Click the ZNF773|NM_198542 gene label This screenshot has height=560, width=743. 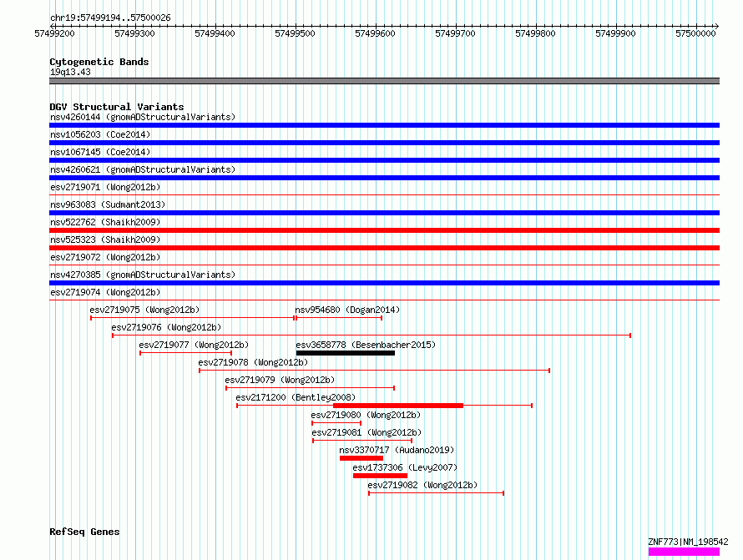click(x=688, y=542)
